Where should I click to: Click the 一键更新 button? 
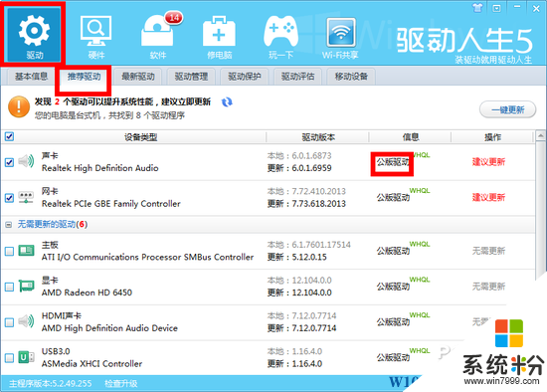(507, 110)
